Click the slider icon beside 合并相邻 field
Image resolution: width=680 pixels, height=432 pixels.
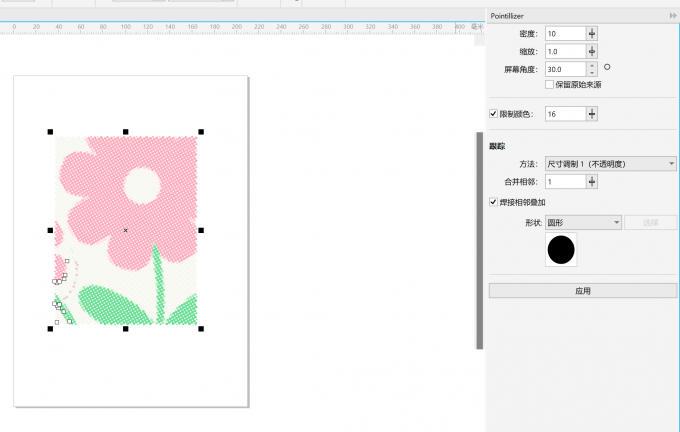pyautogui.click(x=592, y=182)
